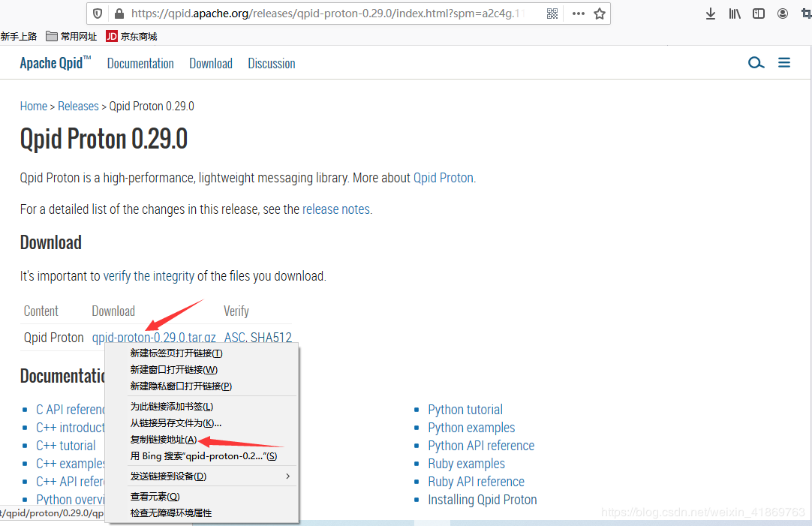This screenshot has width=812, height=526.
Task: Open the Firefox Account icon
Action: pyautogui.click(x=781, y=13)
